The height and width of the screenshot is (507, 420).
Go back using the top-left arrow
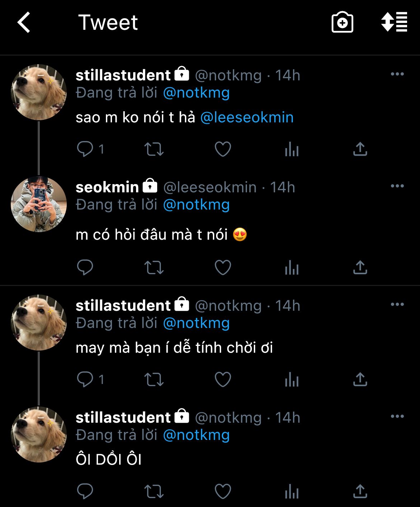(x=24, y=23)
